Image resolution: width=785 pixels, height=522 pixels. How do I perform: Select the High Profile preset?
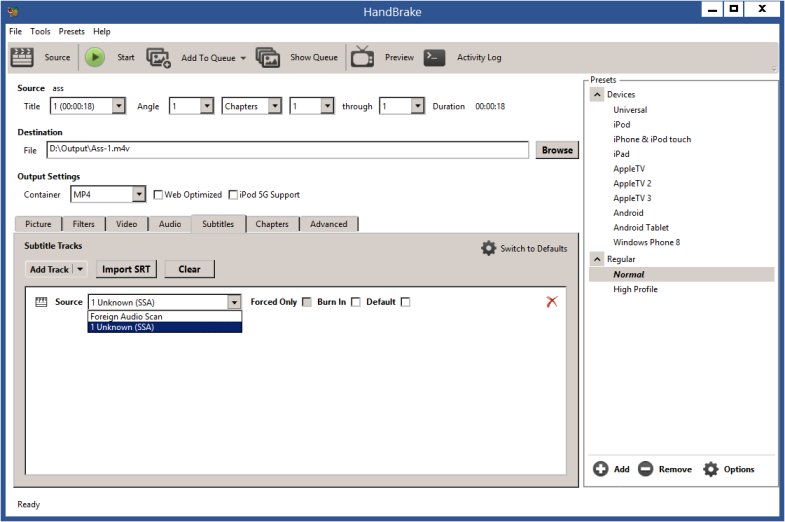pos(635,289)
